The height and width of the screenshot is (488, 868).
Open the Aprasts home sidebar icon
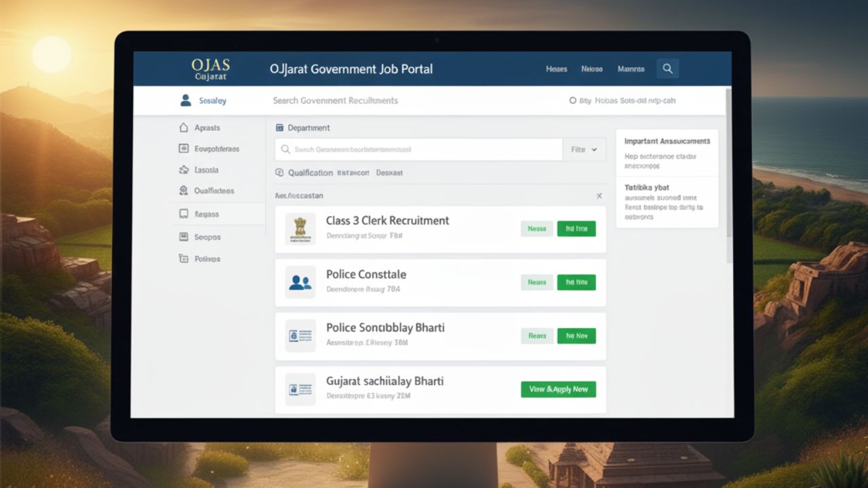[183, 127]
